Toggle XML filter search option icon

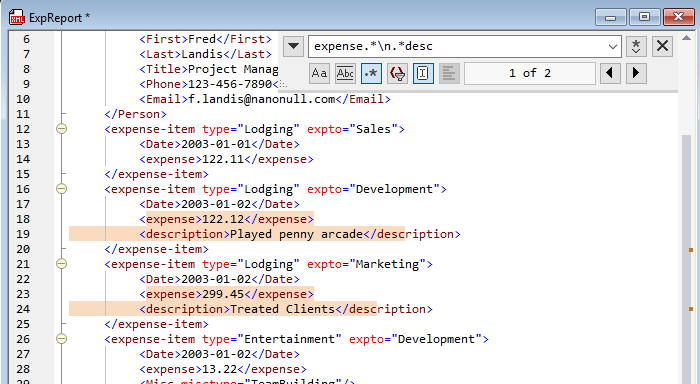click(397, 73)
